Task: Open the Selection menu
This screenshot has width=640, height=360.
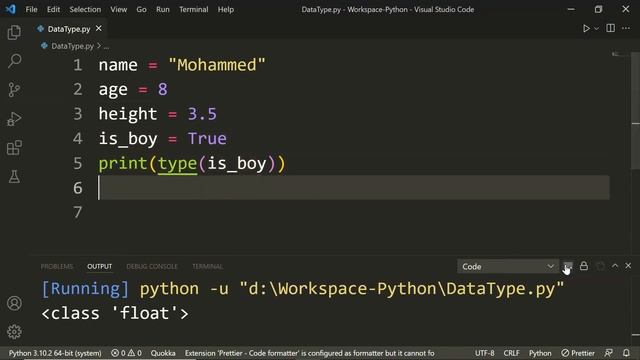Action: coord(85,9)
